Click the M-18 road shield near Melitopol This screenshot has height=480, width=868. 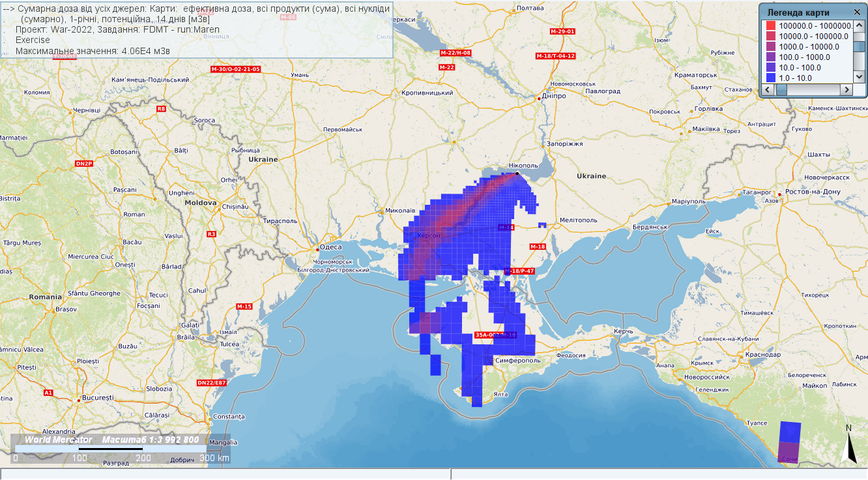click(x=538, y=247)
